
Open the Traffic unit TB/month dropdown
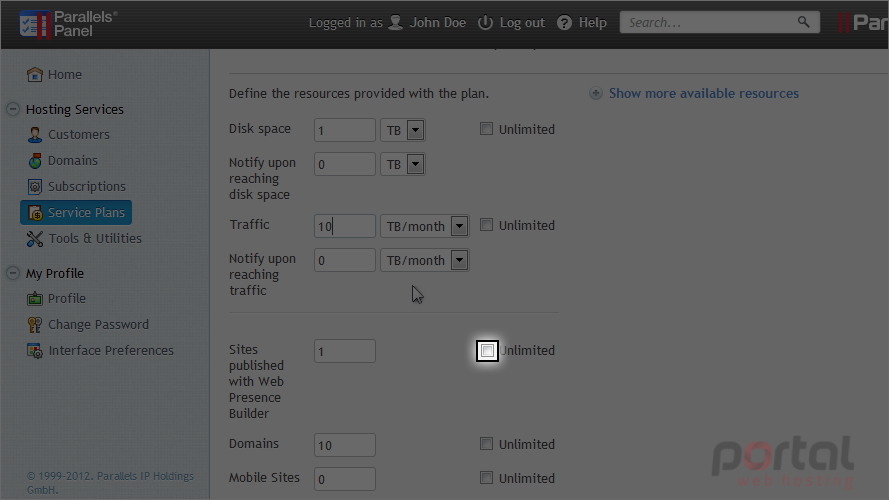tap(425, 226)
